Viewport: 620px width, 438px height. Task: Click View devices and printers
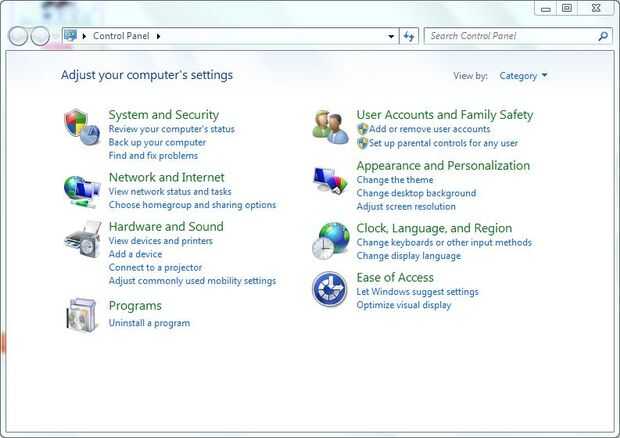[161, 241]
